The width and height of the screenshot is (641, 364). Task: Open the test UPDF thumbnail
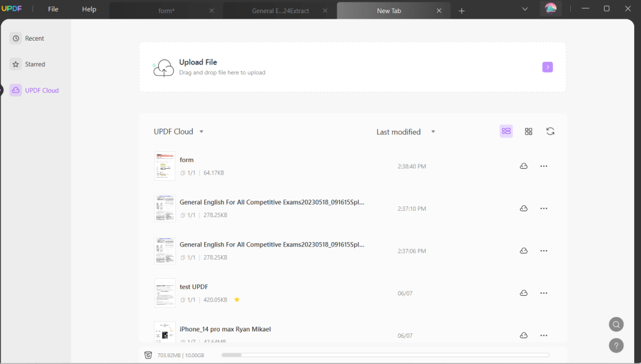pos(165,293)
